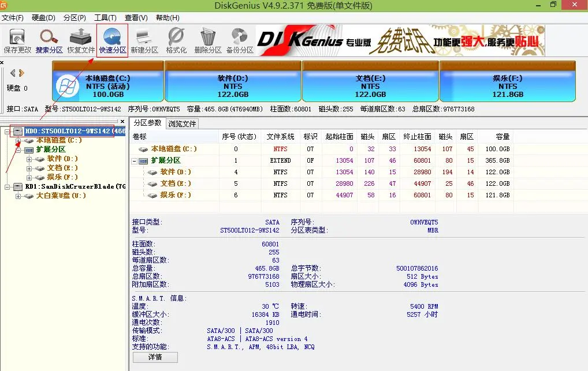The height and width of the screenshot is (371, 588).
Task: Close the disk tree panel with X
Action: pyautogui.click(x=122, y=121)
